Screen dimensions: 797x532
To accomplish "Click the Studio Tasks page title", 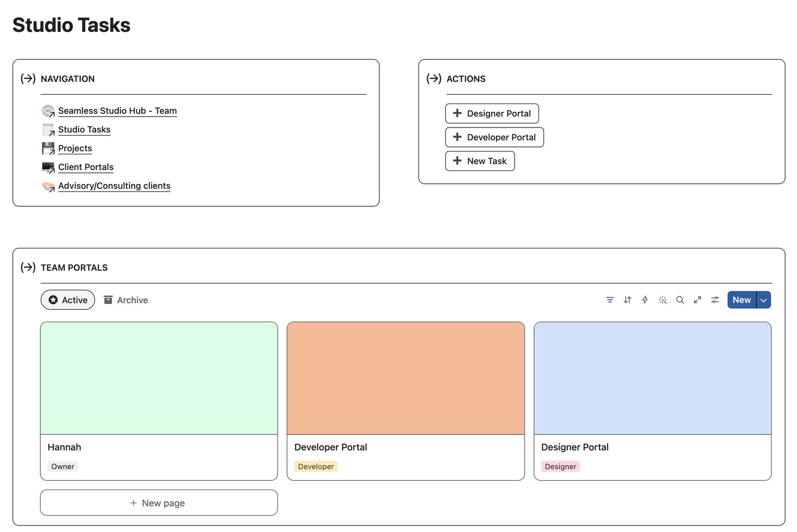I will [71, 25].
